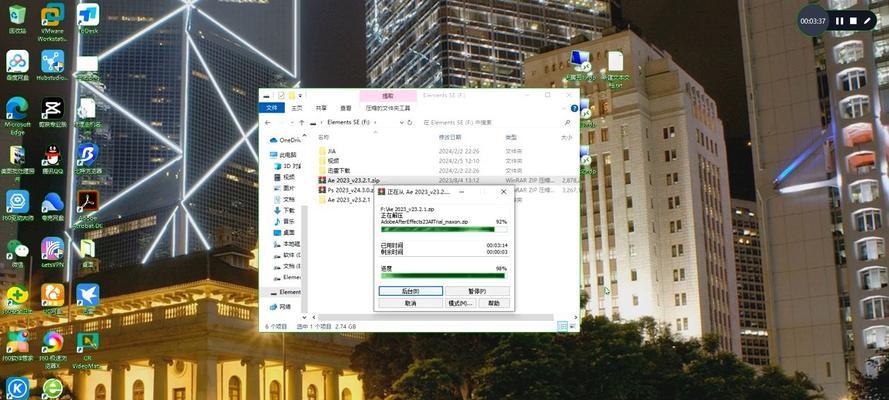Open the recording pen annotation tool
The image size is (889, 400).
pos(867,21)
